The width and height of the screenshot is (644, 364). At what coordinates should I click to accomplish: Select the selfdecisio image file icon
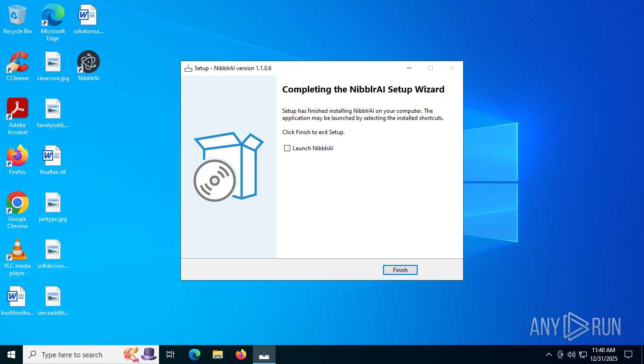tap(53, 254)
